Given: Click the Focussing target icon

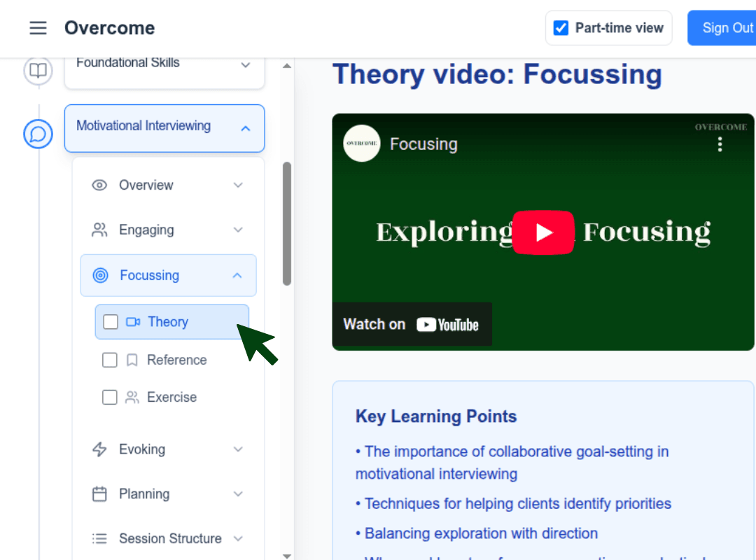Looking at the screenshot, I should 100,275.
